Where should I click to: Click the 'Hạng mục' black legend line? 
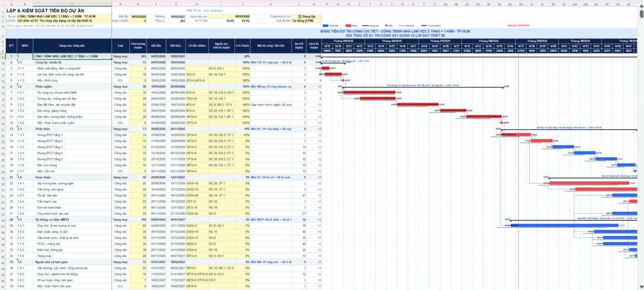pos(365,25)
